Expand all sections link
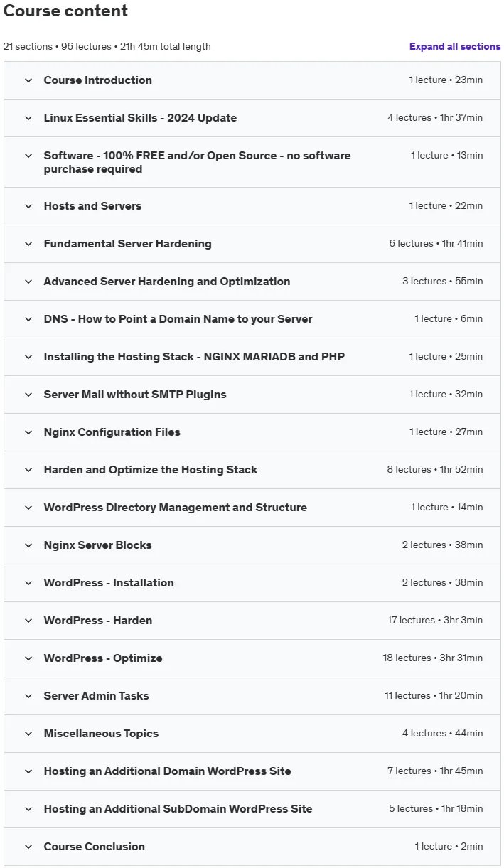This screenshot has height=868, width=504. 455,46
